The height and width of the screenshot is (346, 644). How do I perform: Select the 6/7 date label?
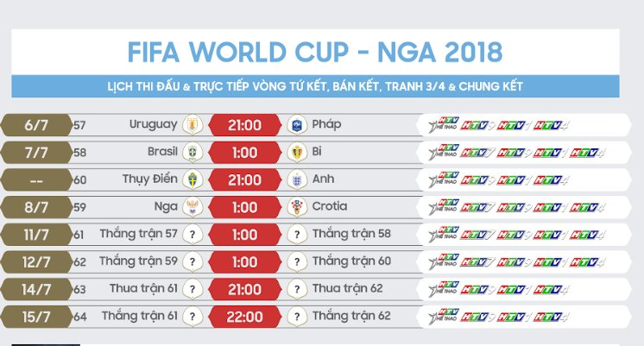click(36, 125)
